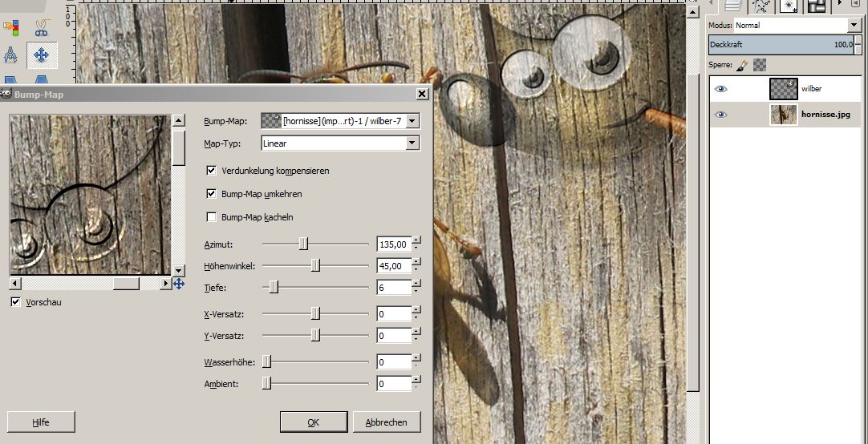Select the Move tool in toolbox

coord(42,54)
